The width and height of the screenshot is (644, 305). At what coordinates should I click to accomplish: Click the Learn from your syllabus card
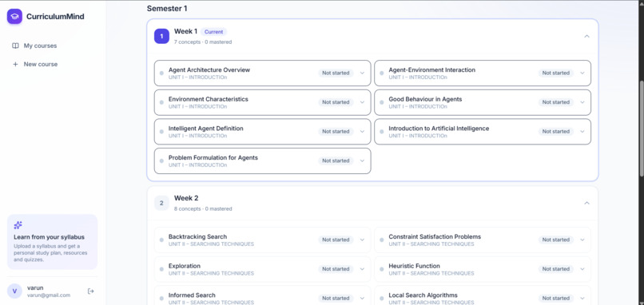point(52,242)
